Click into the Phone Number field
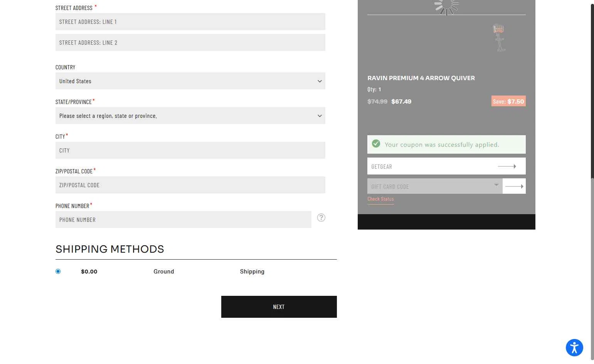 click(183, 220)
